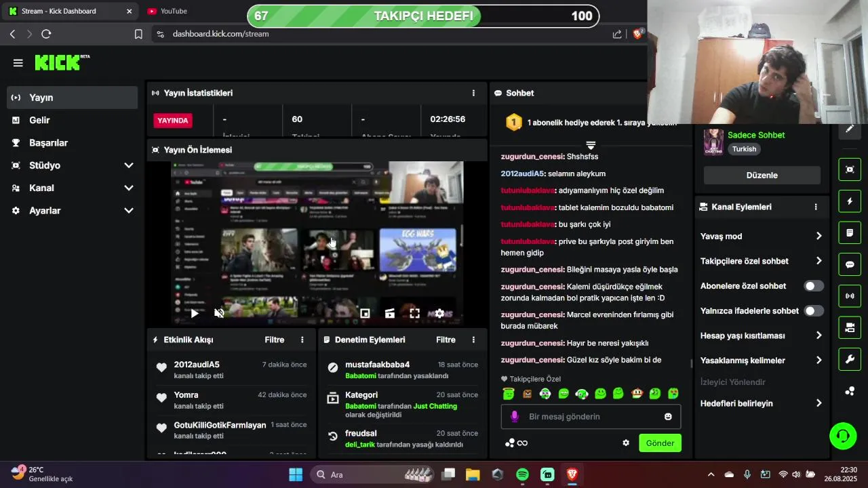
Task: Play the stream preview video
Action: pyautogui.click(x=195, y=313)
